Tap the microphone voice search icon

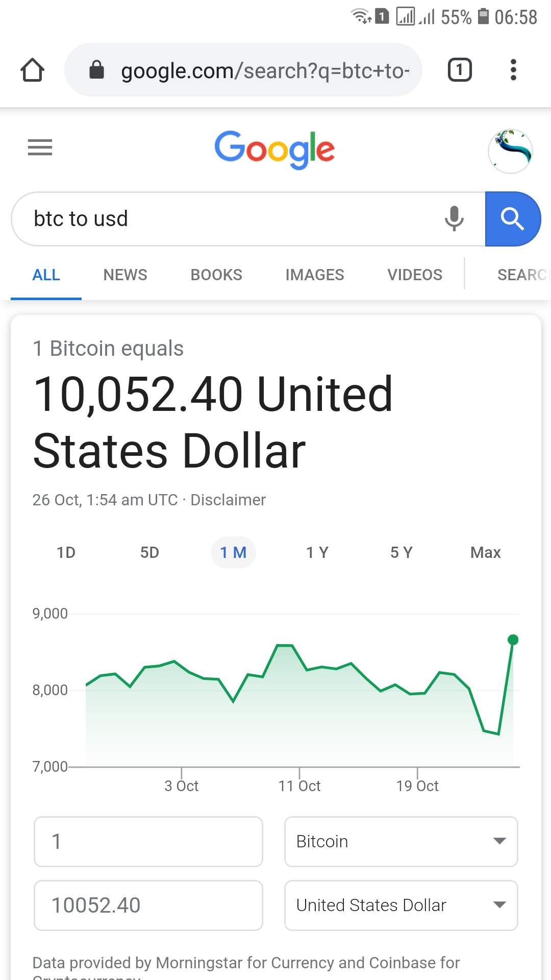coord(454,219)
